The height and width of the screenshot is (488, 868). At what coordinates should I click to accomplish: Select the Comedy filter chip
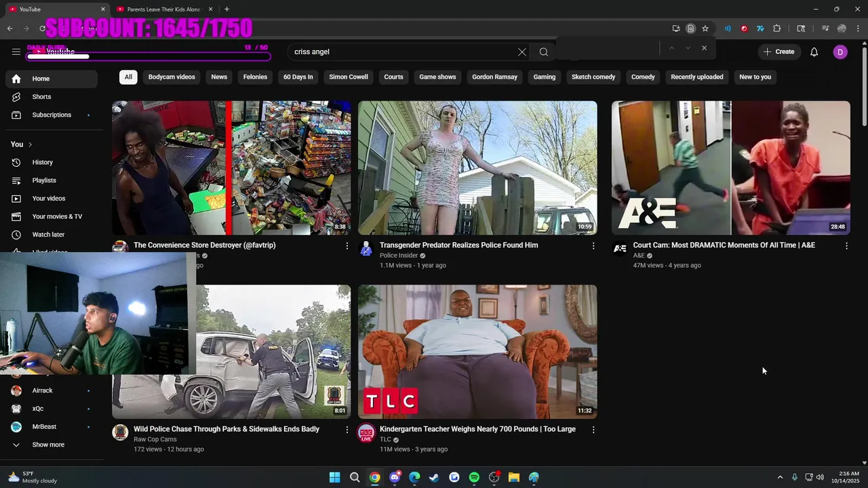[643, 77]
